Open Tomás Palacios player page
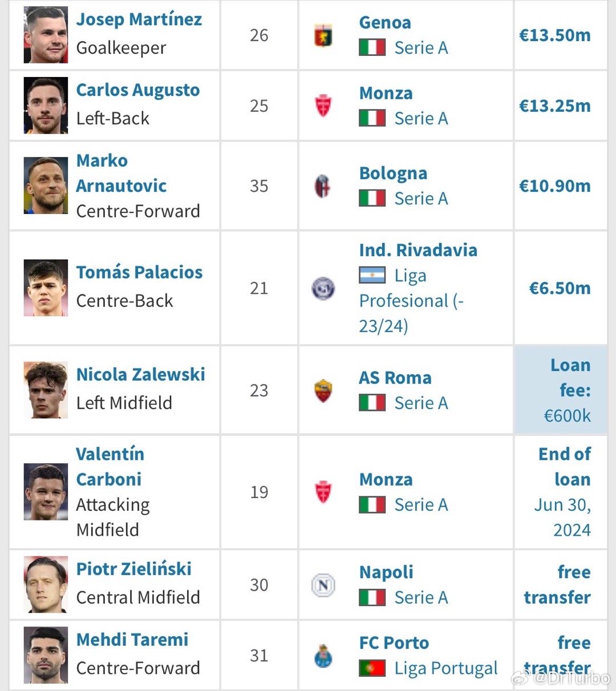 (140, 272)
